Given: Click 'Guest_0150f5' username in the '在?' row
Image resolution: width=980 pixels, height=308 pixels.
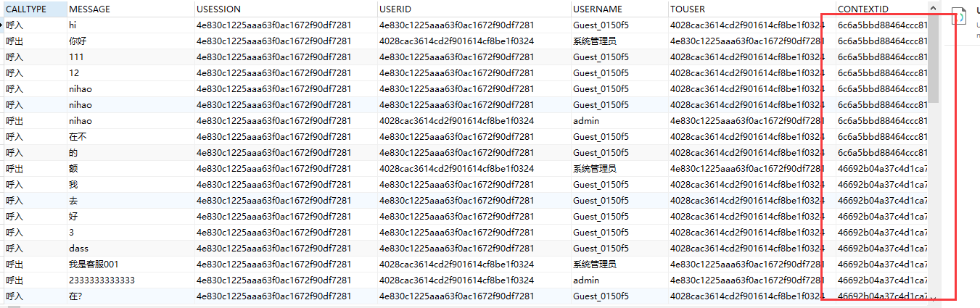Looking at the screenshot, I should (x=601, y=296).
